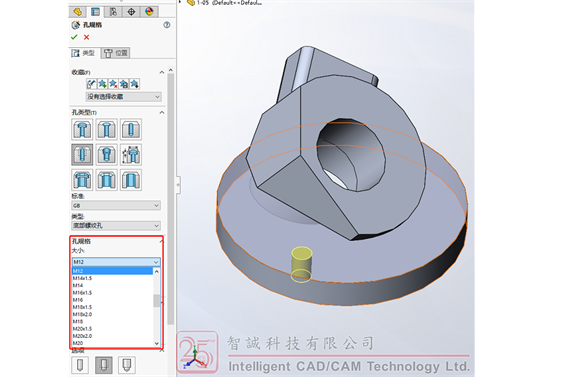Click size list scrollbar up arrow
Image resolution: width=584 pixels, height=377 pixels.
156,271
